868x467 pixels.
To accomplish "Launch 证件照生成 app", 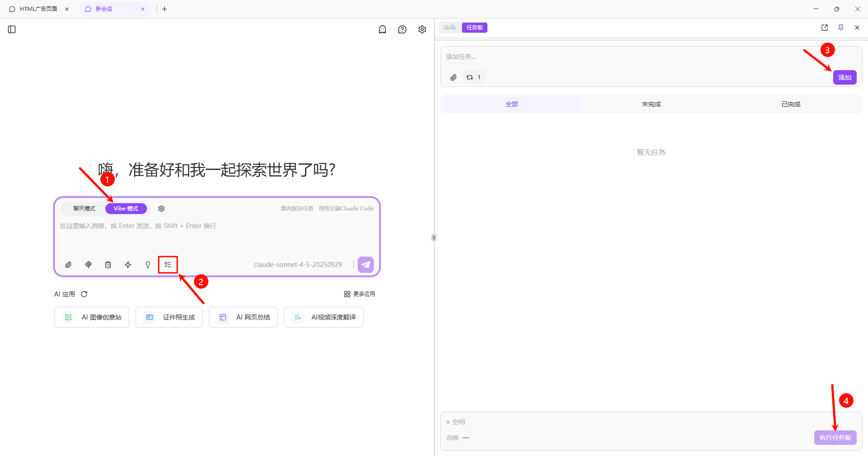I will coord(169,317).
